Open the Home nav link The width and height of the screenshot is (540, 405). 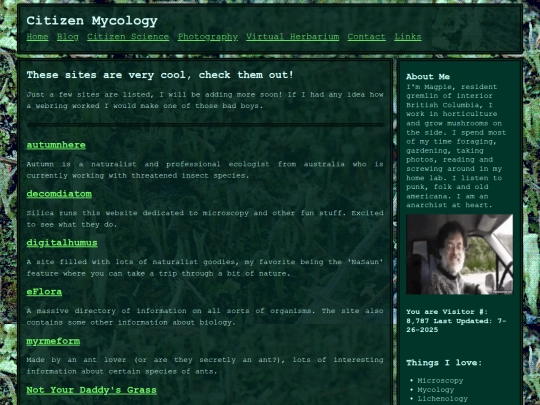coord(37,37)
